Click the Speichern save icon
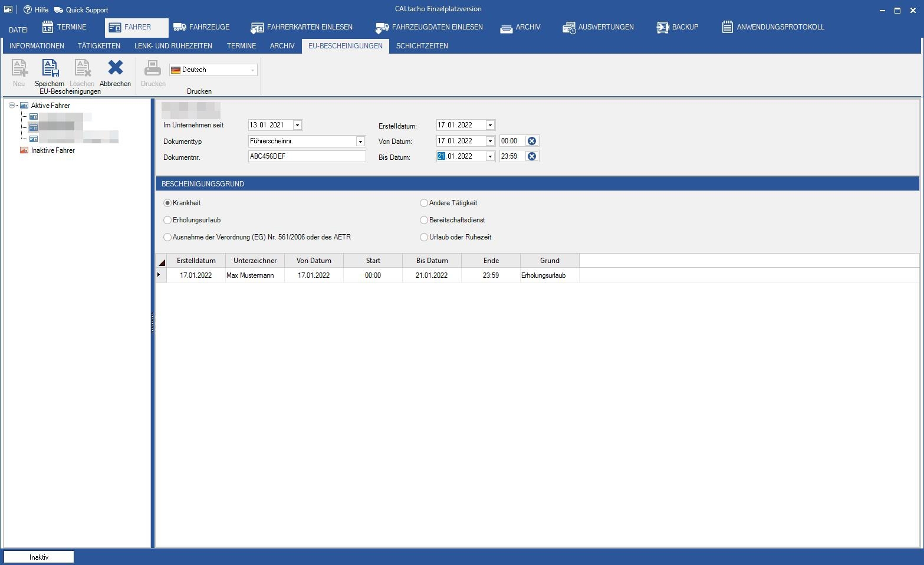This screenshot has height=565, width=924. coord(50,70)
